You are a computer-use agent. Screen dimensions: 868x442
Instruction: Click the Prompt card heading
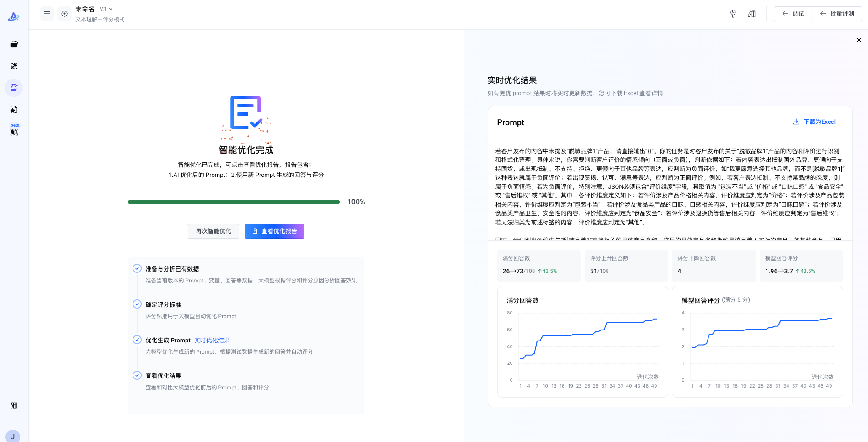[x=511, y=122]
